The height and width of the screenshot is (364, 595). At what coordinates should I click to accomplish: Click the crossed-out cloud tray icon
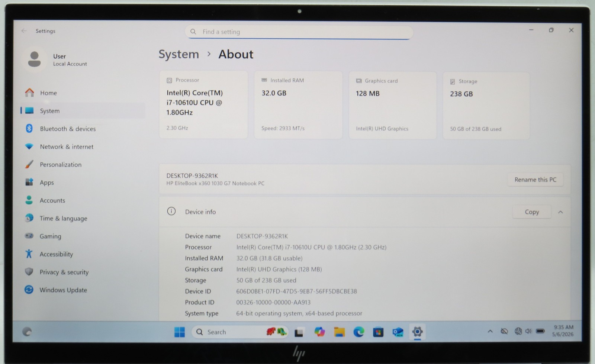click(x=504, y=331)
